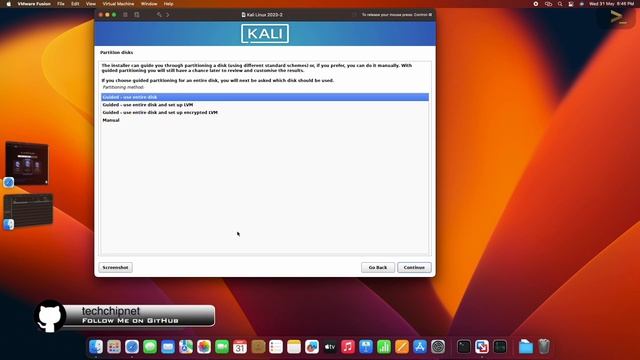The height and width of the screenshot is (360, 640).
Task: Open Messages from the Dock
Action: (150, 347)
